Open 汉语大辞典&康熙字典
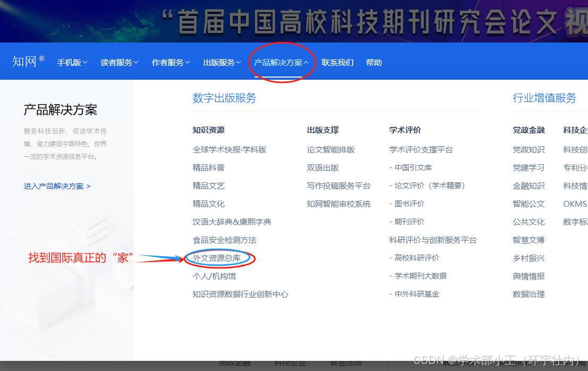The height and width of the screenshot is (371, 588). coord(232,222)
